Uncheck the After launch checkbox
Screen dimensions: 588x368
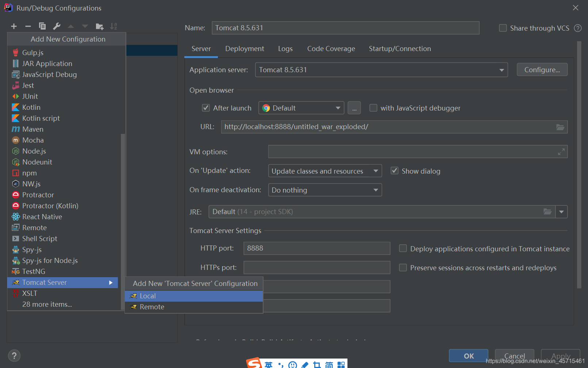[206, 108]
